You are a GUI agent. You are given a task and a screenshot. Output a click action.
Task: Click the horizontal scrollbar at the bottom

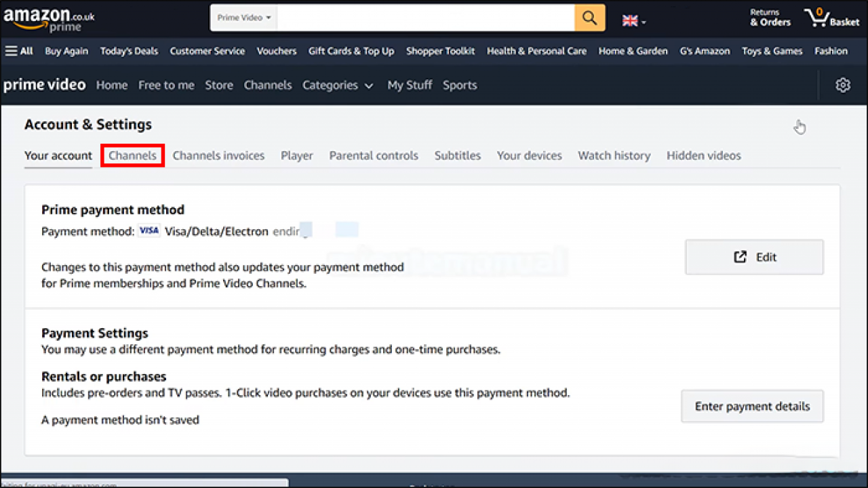point(144,483)
